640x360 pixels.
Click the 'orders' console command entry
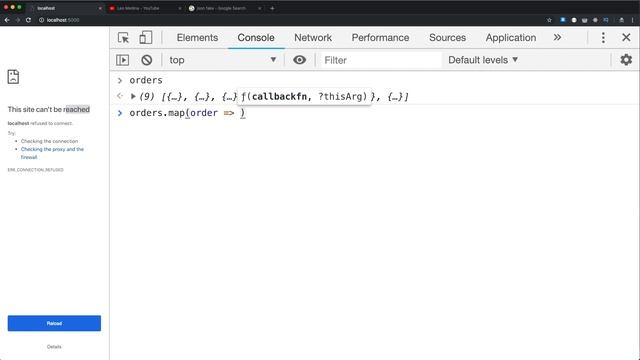click(146, 80)
